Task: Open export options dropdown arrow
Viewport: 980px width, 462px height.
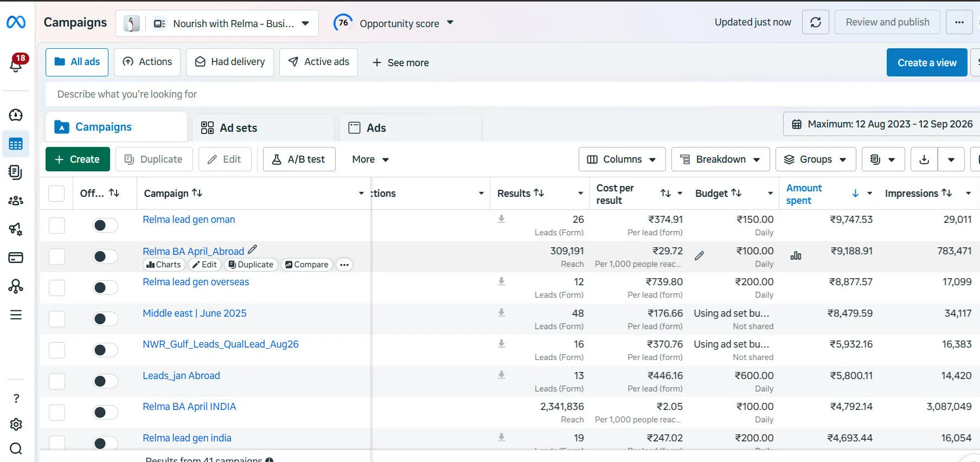Action: (951, 159)
